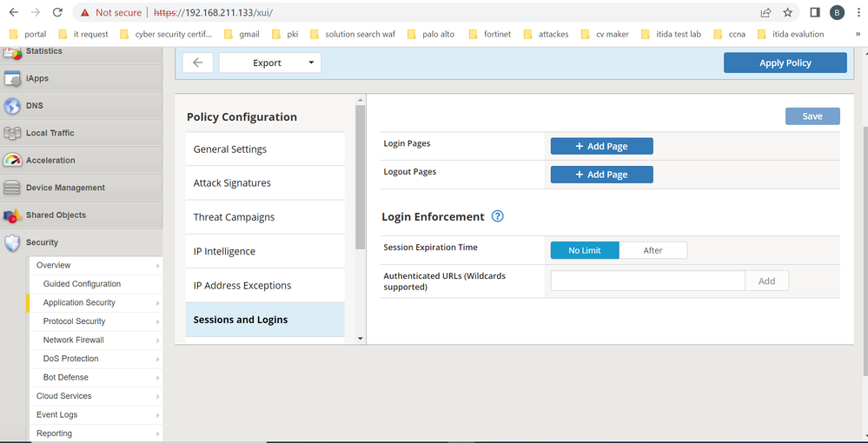Click the Apply Policy button
Image resolution: width=868 pixels, height=443 pixels.
click(785, 63)
